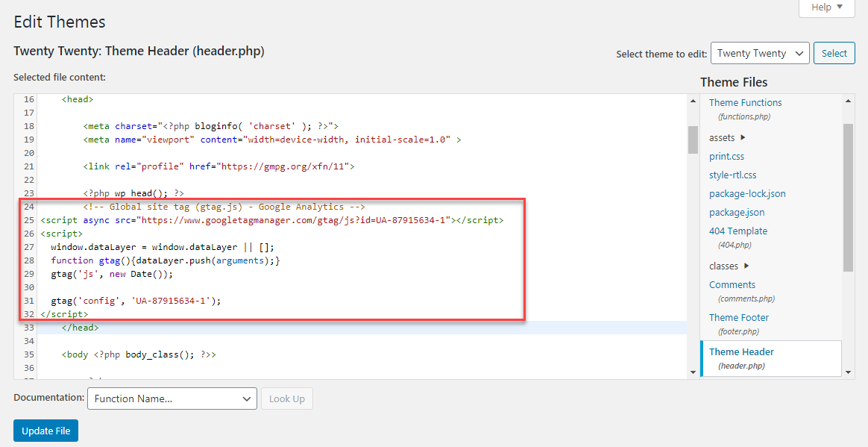Click the Edit Themes page heading
This screenshot has height=447, width=868.
(59, 22)
